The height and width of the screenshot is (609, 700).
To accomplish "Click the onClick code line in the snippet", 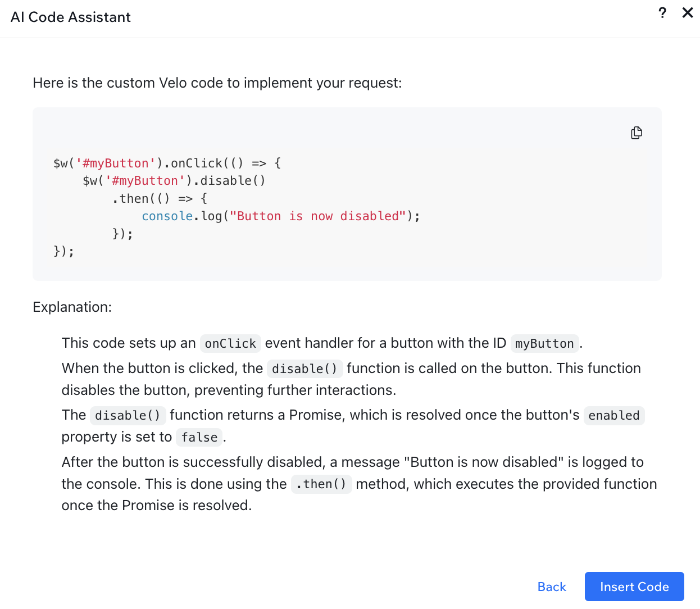I will point(167,163).
